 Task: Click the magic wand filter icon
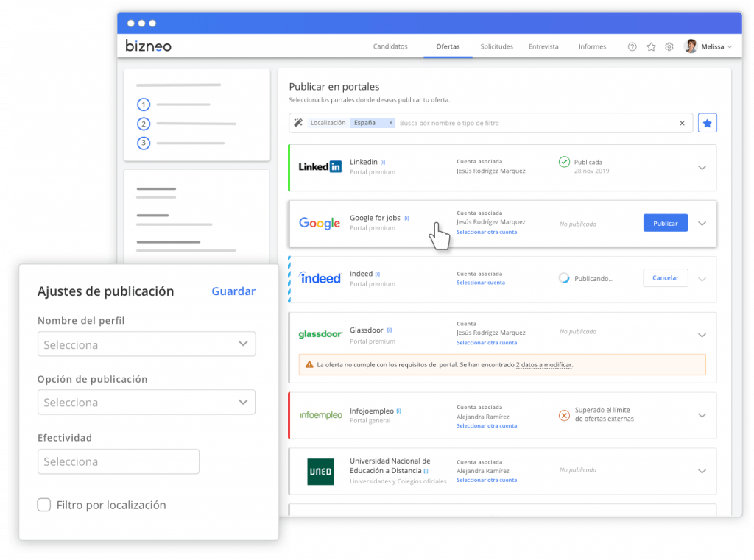tap(298, 123)
